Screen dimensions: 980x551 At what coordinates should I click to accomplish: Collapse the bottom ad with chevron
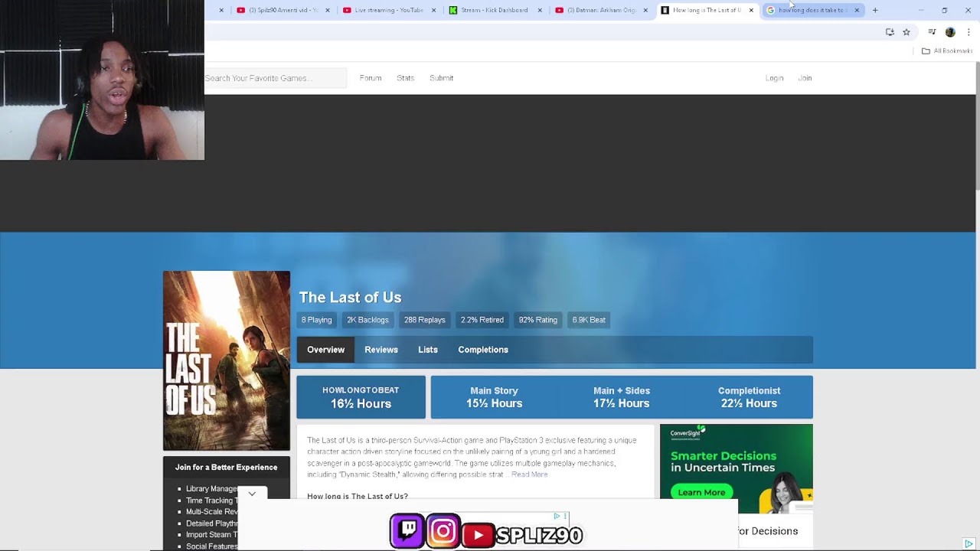252,494
